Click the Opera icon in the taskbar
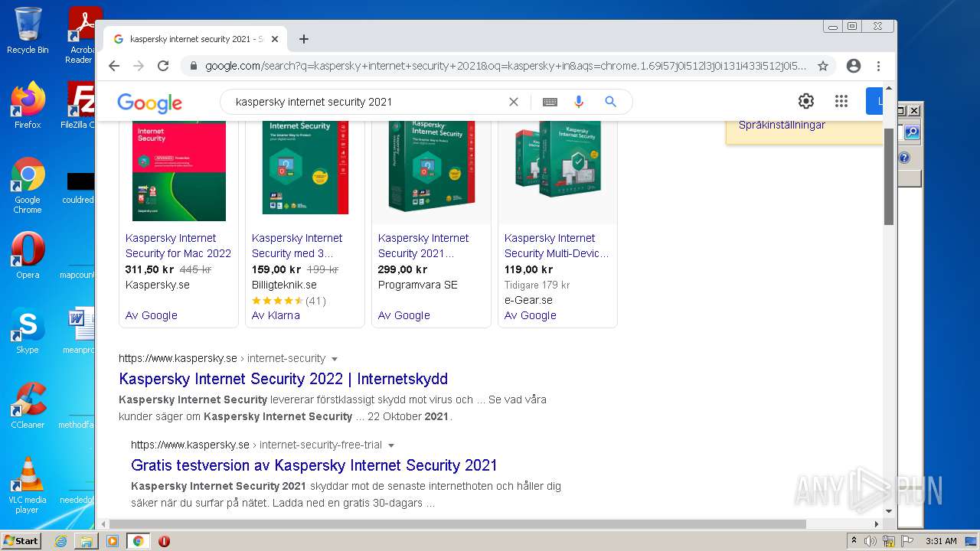The image size is (980, 551). tap(164, 541)
